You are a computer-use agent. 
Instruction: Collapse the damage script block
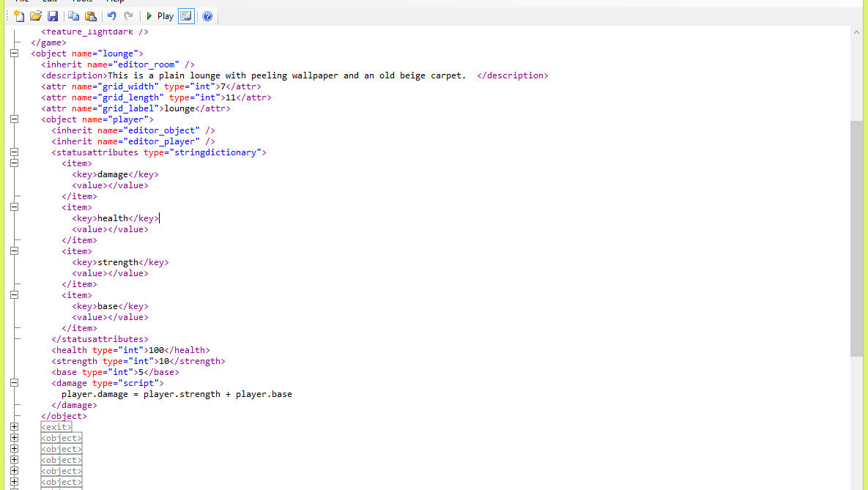14,383
